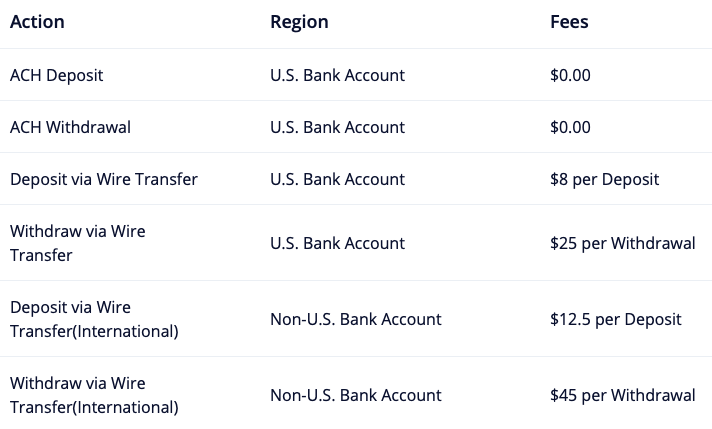
Task: Click the Deposit via Wire Transfer cell
Action: [x=104, y=179]
